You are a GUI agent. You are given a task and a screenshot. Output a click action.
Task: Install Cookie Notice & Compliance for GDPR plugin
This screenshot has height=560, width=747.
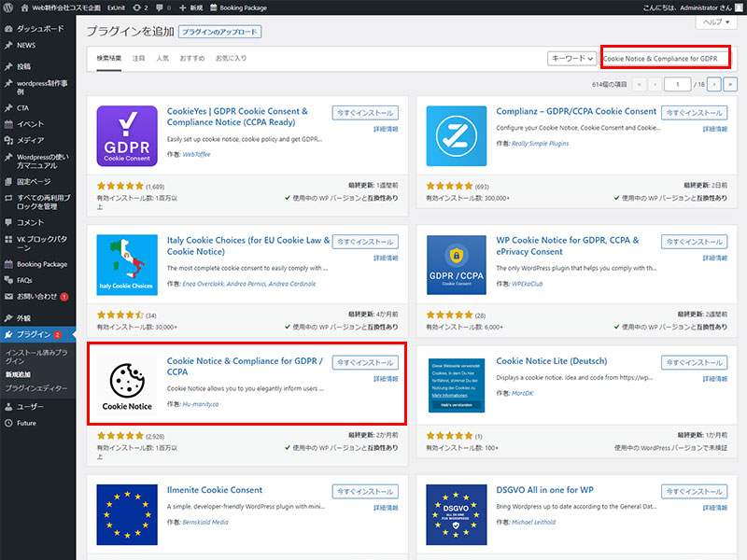(x=365, y=362)
